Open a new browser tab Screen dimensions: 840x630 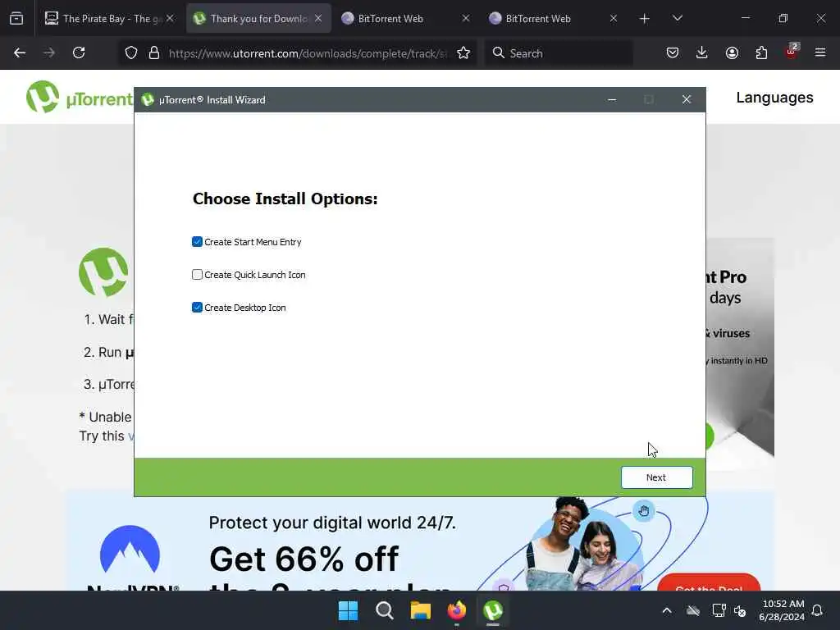click(645, 19)
